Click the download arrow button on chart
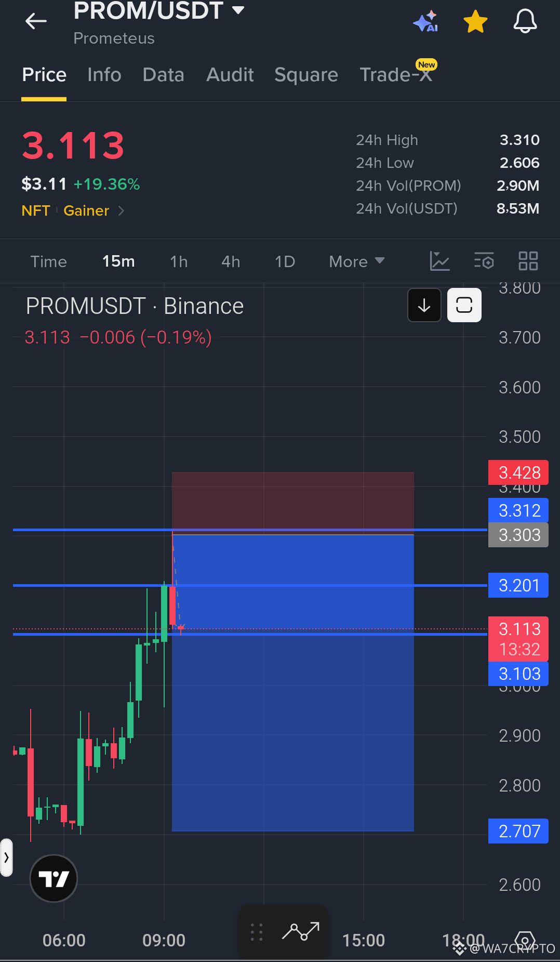 [424, 305]
